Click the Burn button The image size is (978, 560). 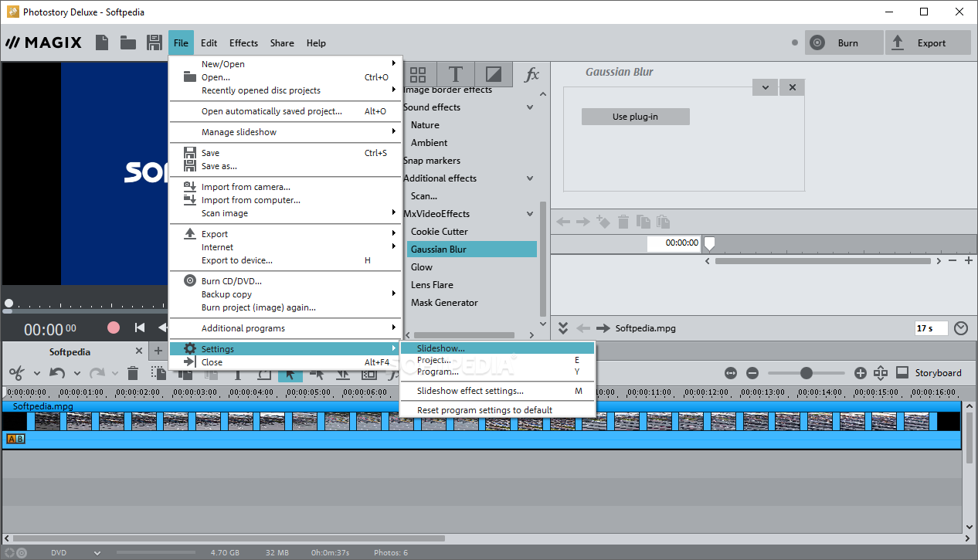844,43
